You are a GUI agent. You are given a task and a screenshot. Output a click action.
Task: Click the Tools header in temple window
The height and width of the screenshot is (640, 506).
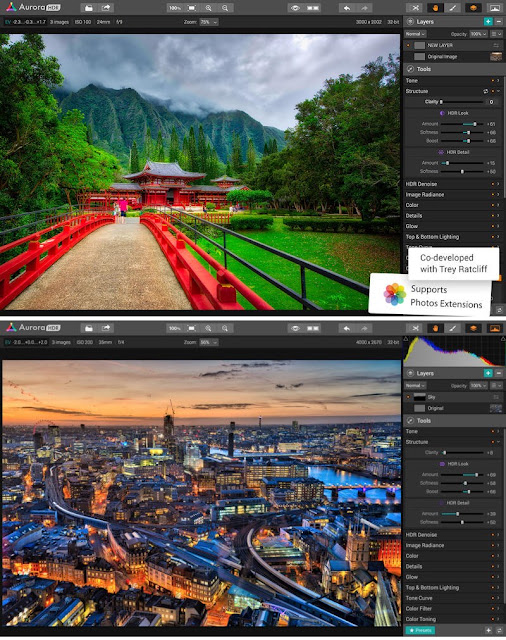(454, 69)
